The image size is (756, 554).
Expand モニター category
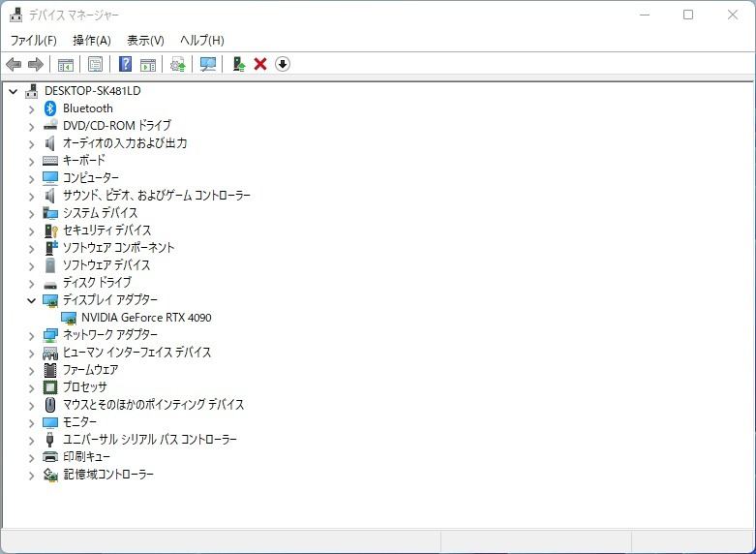(32, 423)
